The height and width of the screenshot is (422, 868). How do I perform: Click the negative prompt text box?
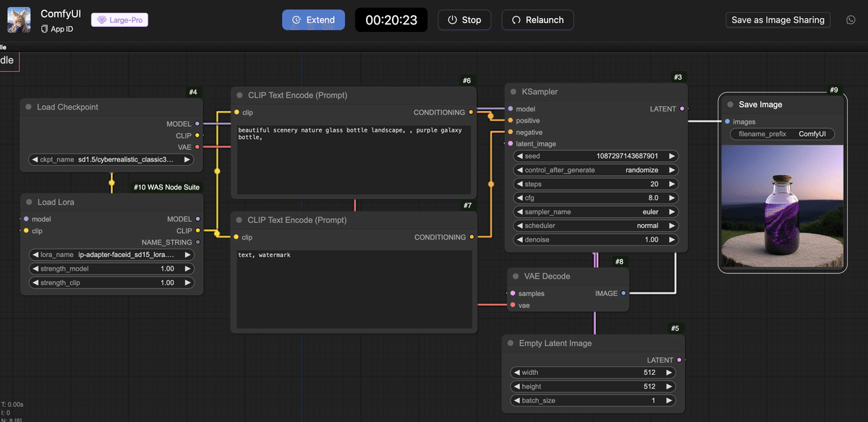pos(354,290)
